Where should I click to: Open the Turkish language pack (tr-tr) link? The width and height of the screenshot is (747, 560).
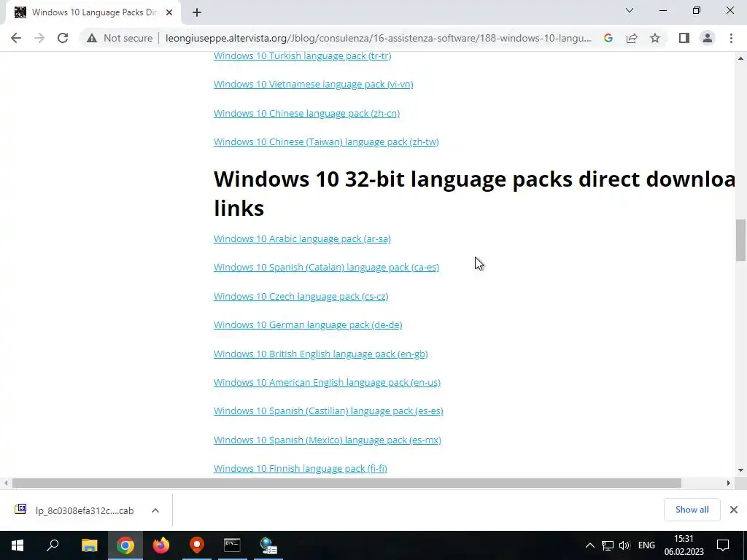point(303,55)
